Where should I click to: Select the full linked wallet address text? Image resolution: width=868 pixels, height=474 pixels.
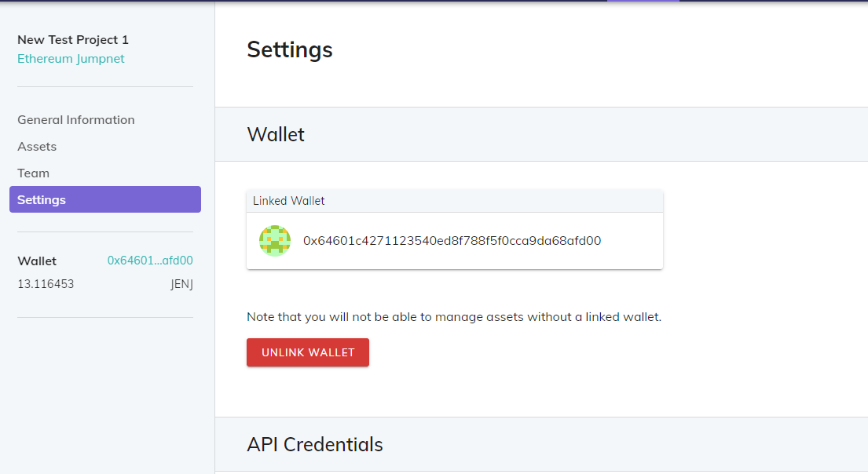point(452,241)
